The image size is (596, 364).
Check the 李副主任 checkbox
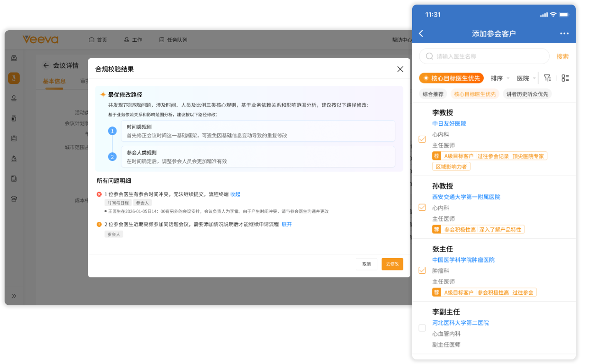tap(422, 328)
